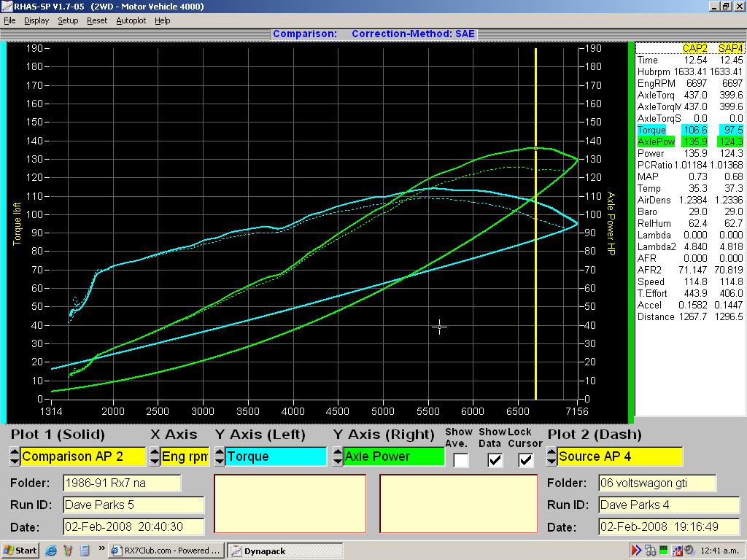
Task: Click the green AxlePow data row label
Action: 656,141
